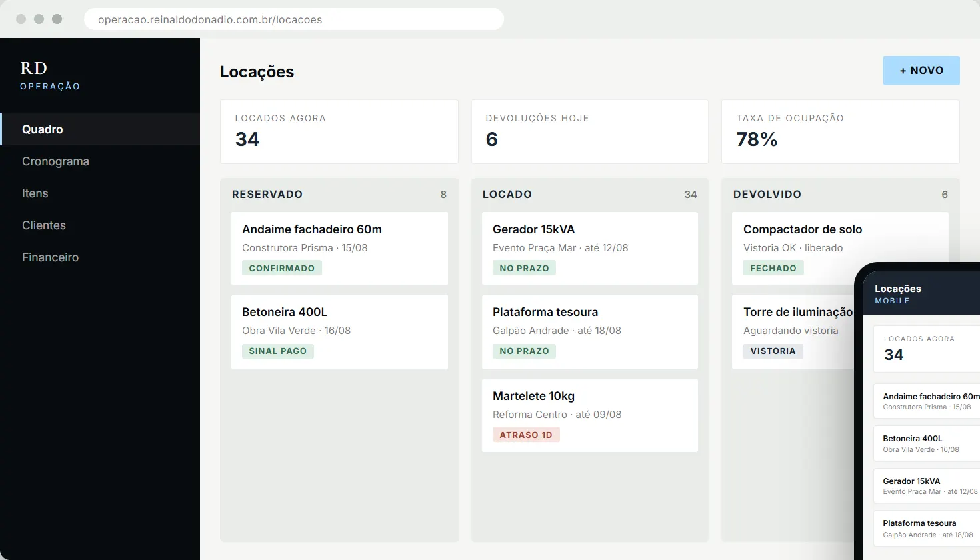This screenshot has height=560, width=980.
Task: Open the Andaime fachadeiro 60m card in Reservado column
Action: 339,249
